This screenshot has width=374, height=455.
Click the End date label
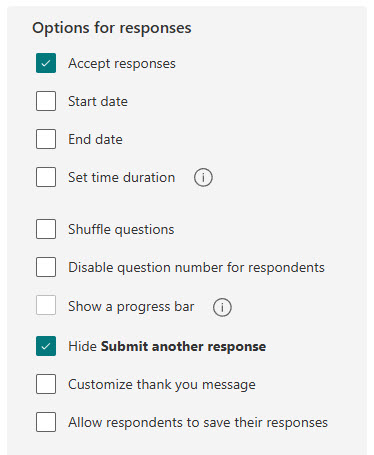pos(95,139)
